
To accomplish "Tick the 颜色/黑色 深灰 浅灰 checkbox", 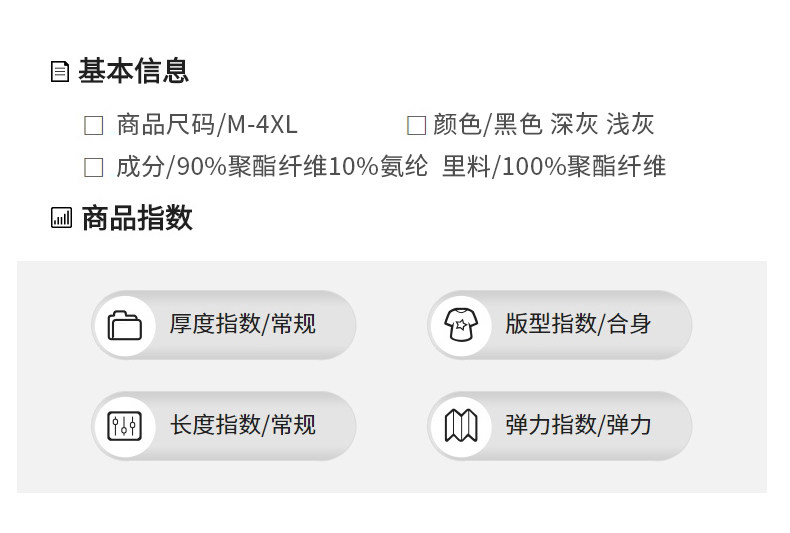I will click(x=416, y=126).
